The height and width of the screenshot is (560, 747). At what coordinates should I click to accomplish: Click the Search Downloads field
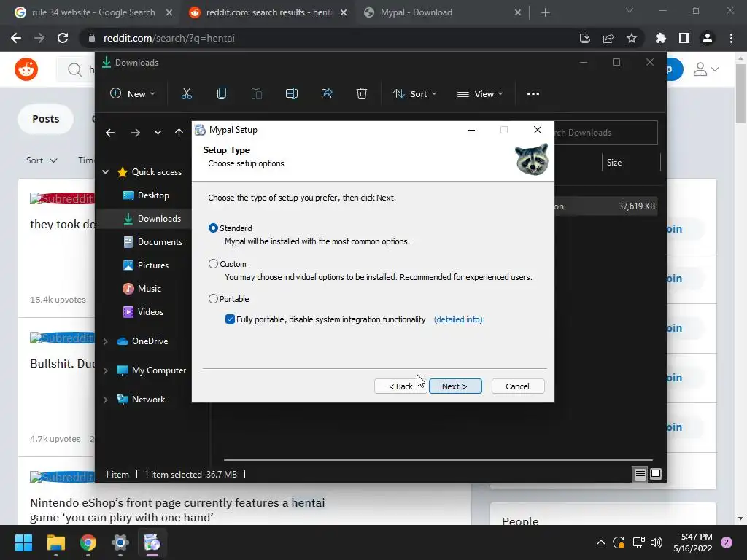tap(605, 133)
